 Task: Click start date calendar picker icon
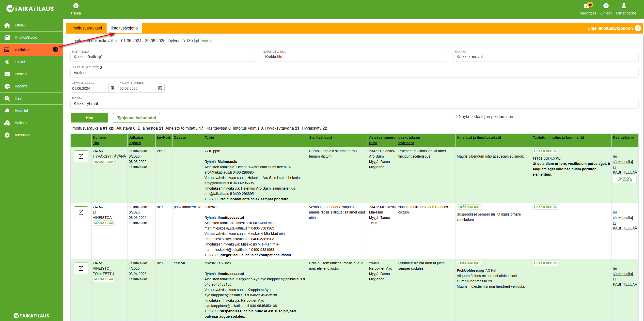(113, 88)
